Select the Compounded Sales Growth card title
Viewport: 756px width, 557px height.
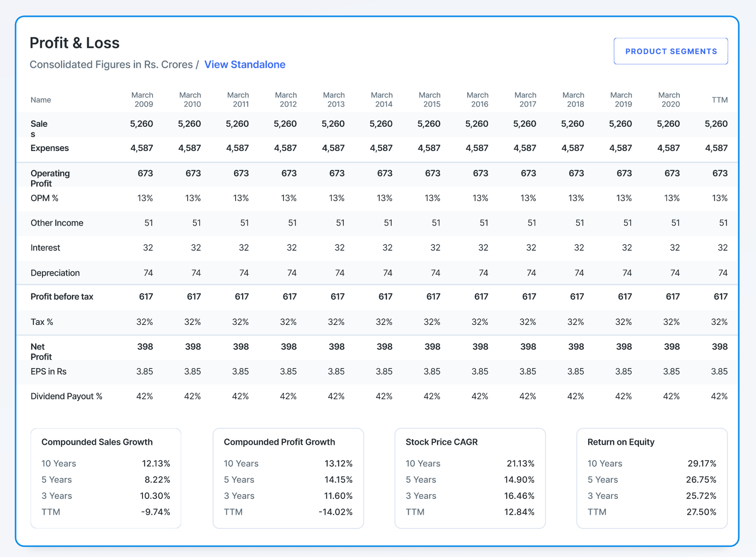(x=97, y=442)
